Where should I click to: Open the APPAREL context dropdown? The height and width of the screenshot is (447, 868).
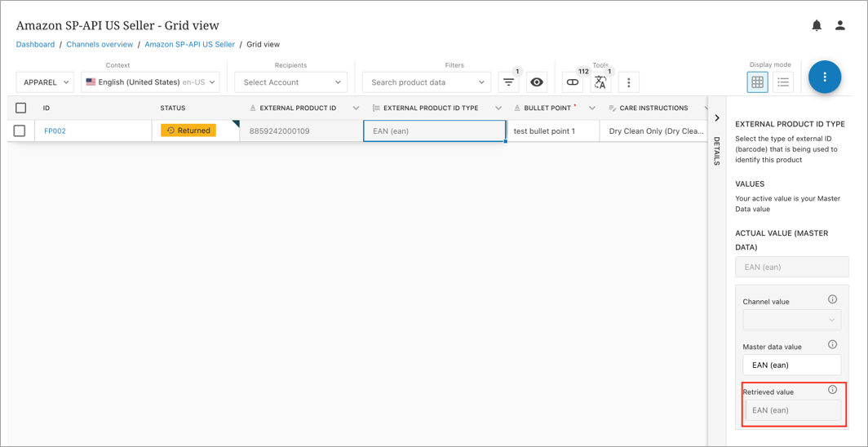point(45,82)
